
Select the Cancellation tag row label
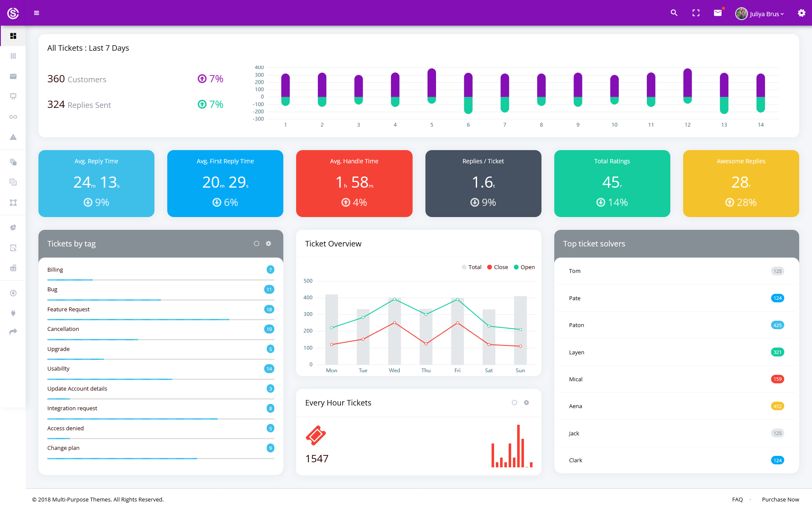point(63,329)
